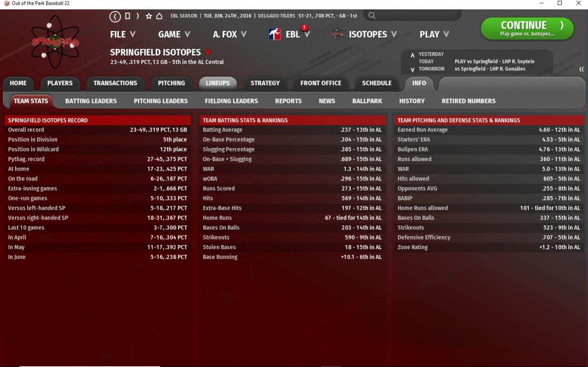This screenshot has width=588, height=367.
Task: Select the LINEUPS tab
Action: pyautogui.click(x=218, y=83)
